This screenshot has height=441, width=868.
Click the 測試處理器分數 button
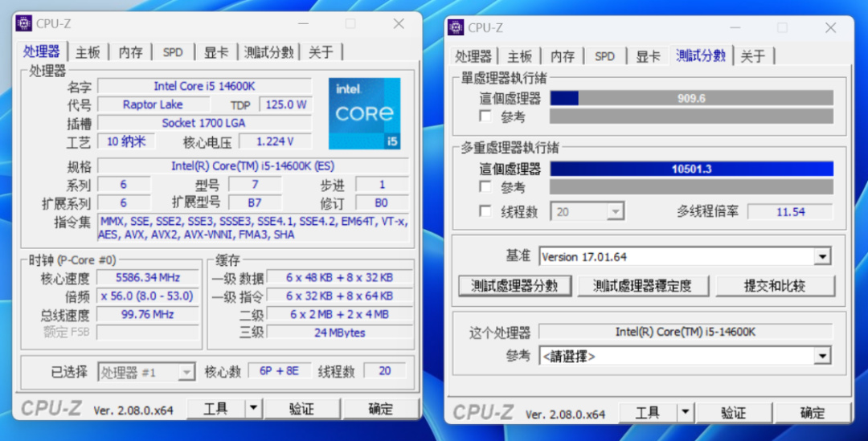(x=514, y=285)
